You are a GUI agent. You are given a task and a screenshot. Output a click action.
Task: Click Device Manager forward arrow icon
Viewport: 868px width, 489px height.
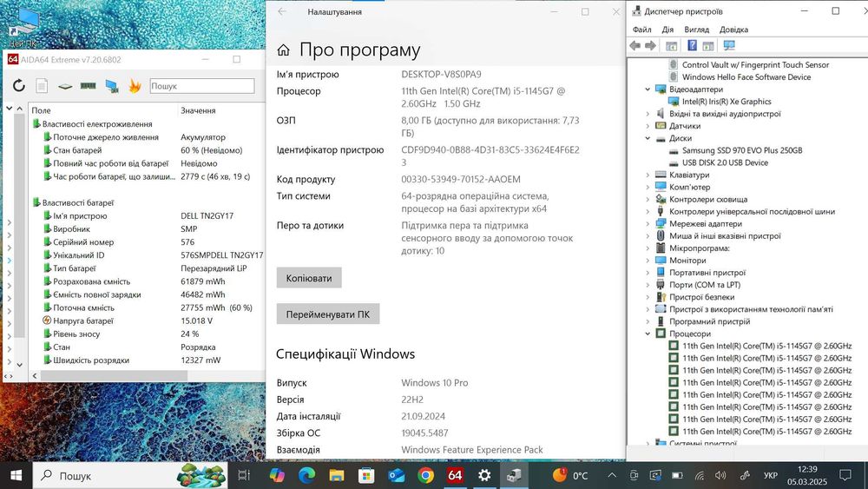(651, 45)
